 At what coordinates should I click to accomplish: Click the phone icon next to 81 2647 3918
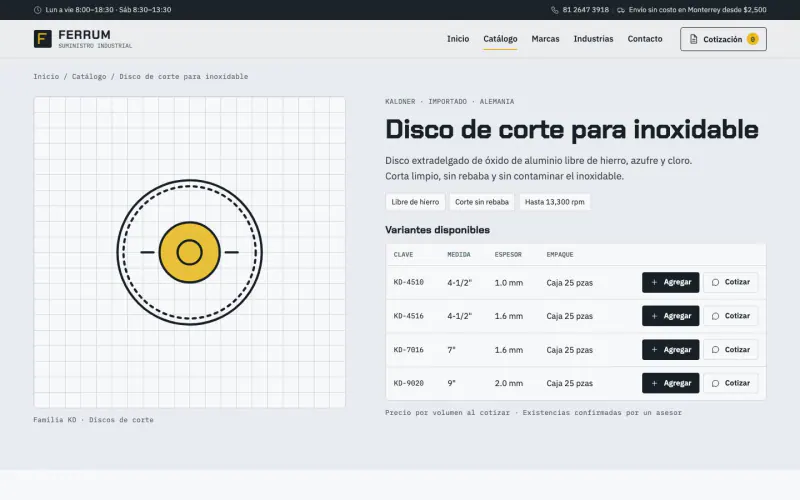[x=555, y=10]
